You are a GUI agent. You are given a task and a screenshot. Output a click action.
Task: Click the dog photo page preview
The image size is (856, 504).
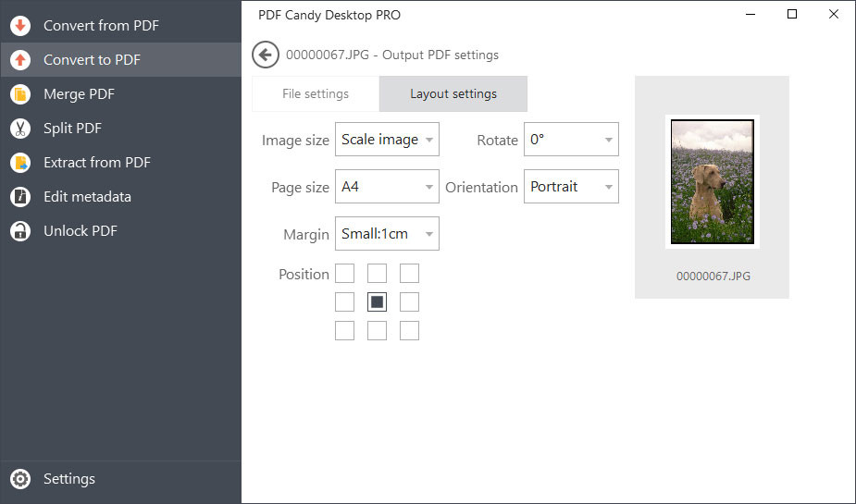[713, 181]
